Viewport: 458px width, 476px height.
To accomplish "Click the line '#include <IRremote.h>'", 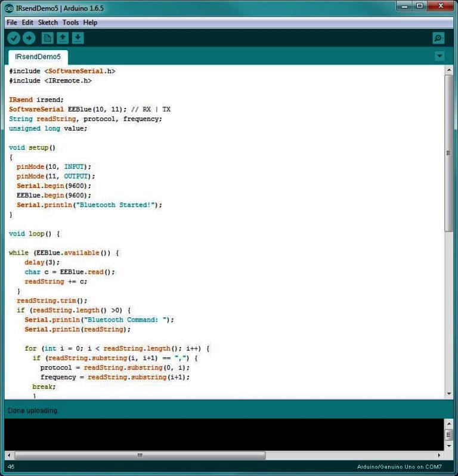I will (x=50, y=81).
